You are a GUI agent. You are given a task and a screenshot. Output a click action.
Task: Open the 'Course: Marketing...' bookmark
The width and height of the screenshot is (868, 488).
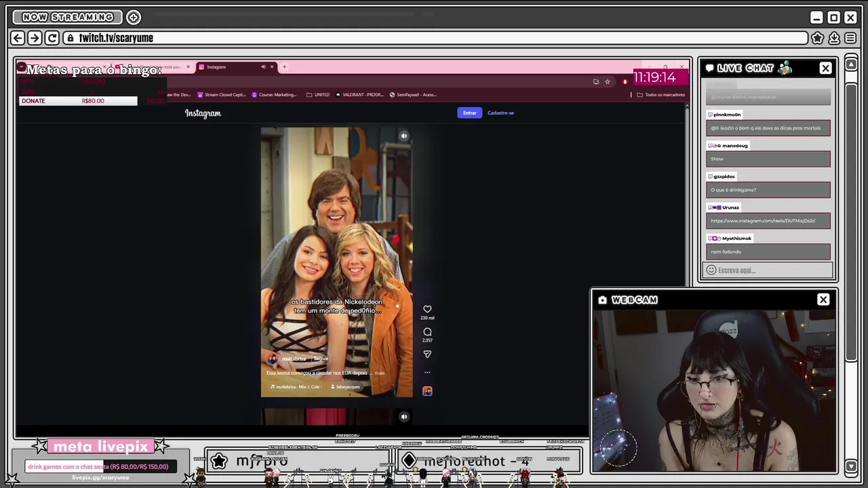pos(274,95)
